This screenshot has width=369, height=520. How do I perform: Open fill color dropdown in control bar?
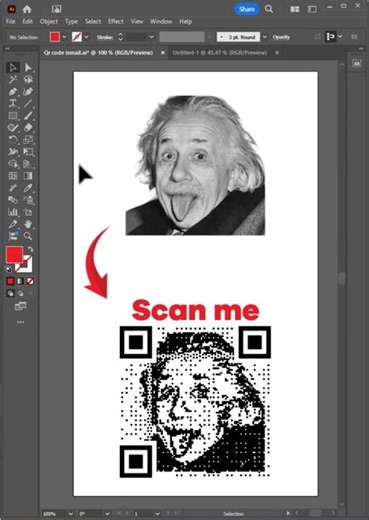tap(64, 37)
